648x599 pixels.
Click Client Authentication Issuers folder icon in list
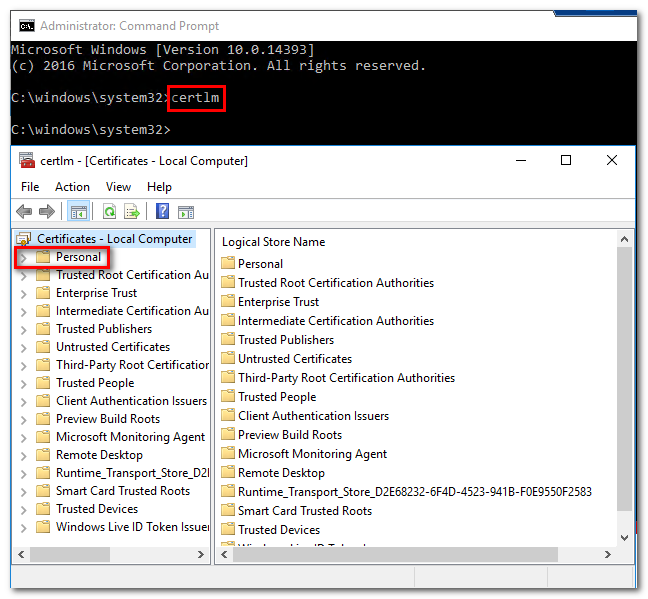(x=228, y=415)
